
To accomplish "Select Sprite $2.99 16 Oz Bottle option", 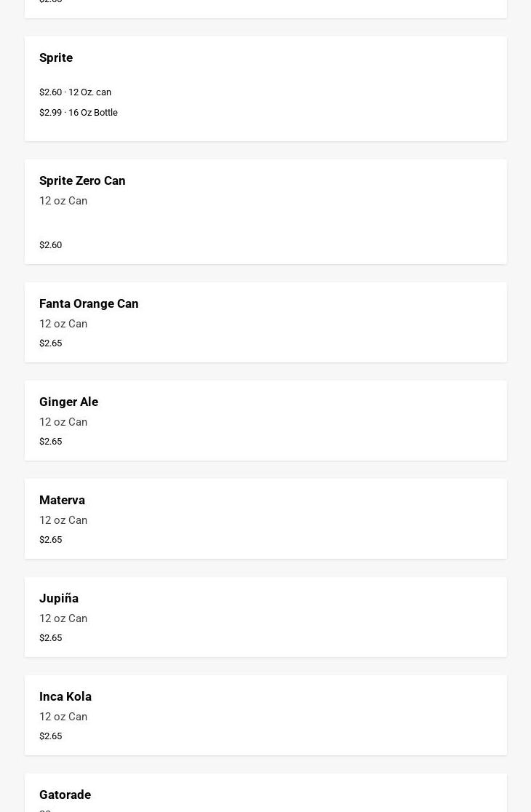I will tap(79, 113).
